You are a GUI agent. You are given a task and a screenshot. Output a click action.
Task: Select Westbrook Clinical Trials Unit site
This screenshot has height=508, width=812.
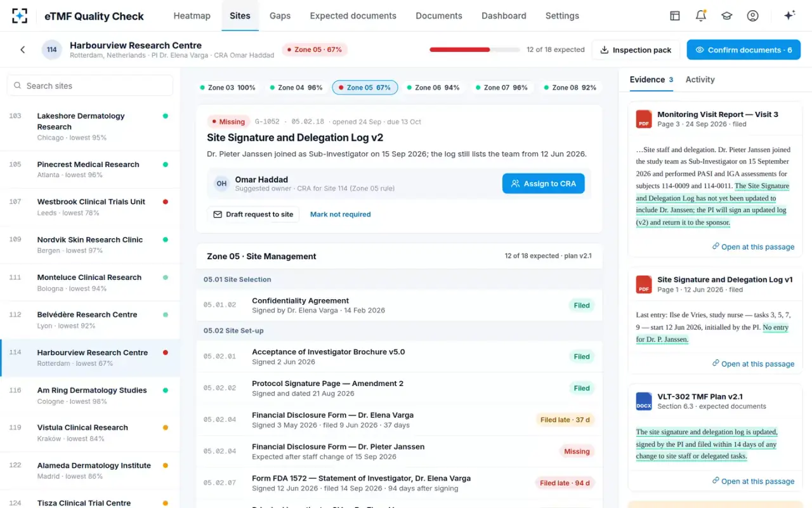coord(90,207)
